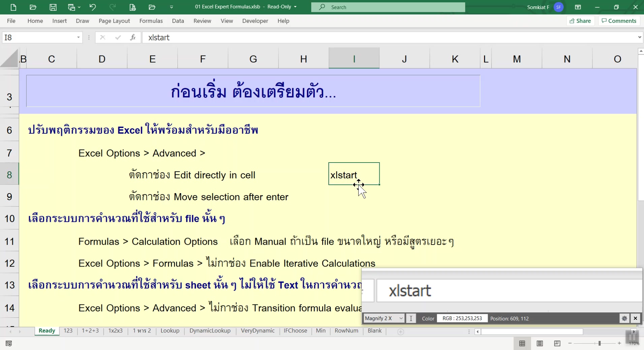Open Ribbon Display Options icon
Screen dimensions: 644x350
point(578,7)
